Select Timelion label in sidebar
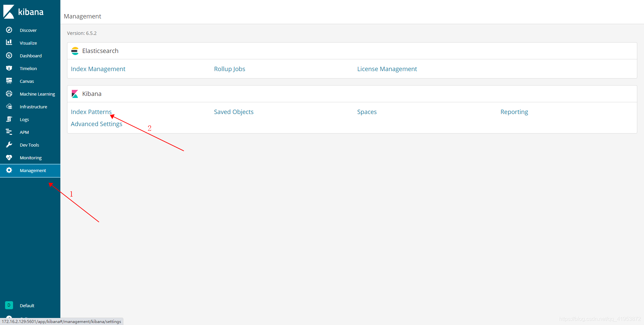The height and width of the screenshot is (325, 644). pyautogui.click(x=28, y=68)
